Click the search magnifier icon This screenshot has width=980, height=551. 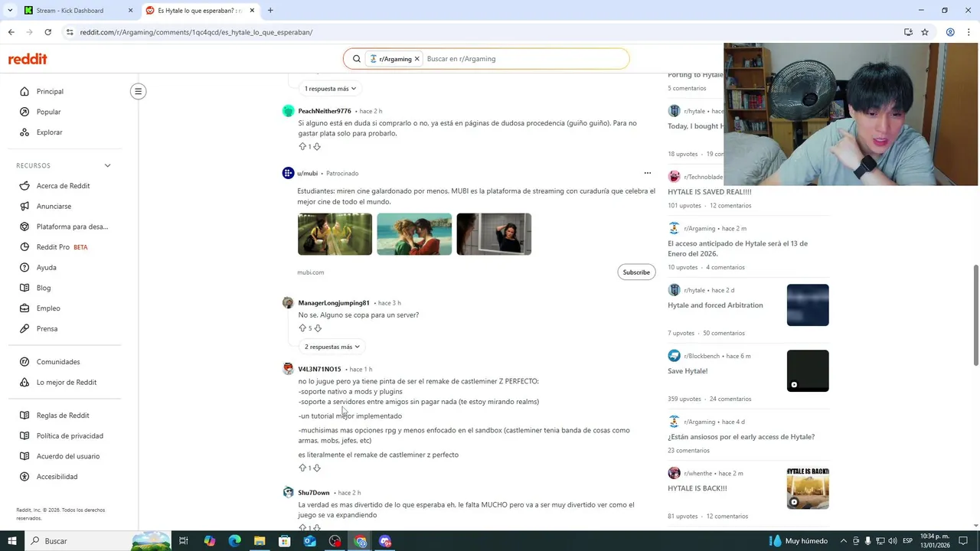356,59
